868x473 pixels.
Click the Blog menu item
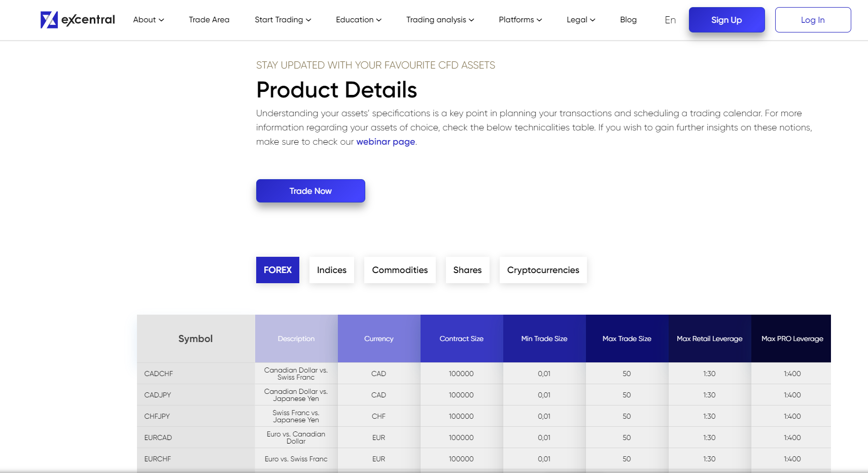(x=628, y=20)
